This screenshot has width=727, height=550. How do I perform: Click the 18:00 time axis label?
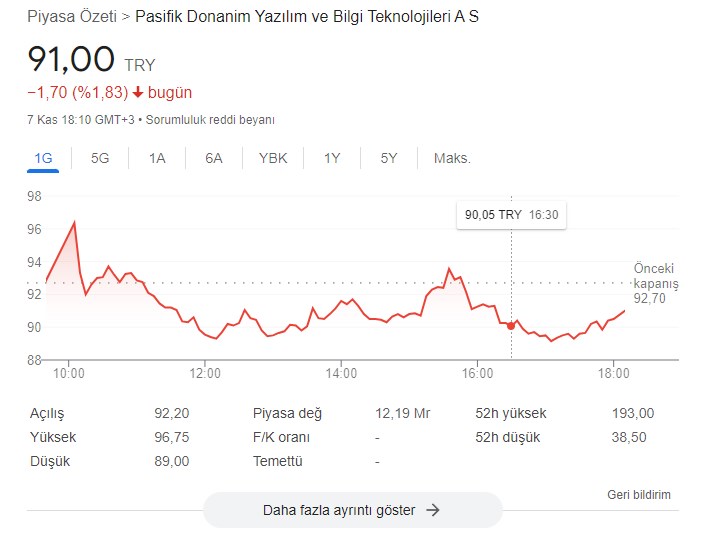point(614,373)
